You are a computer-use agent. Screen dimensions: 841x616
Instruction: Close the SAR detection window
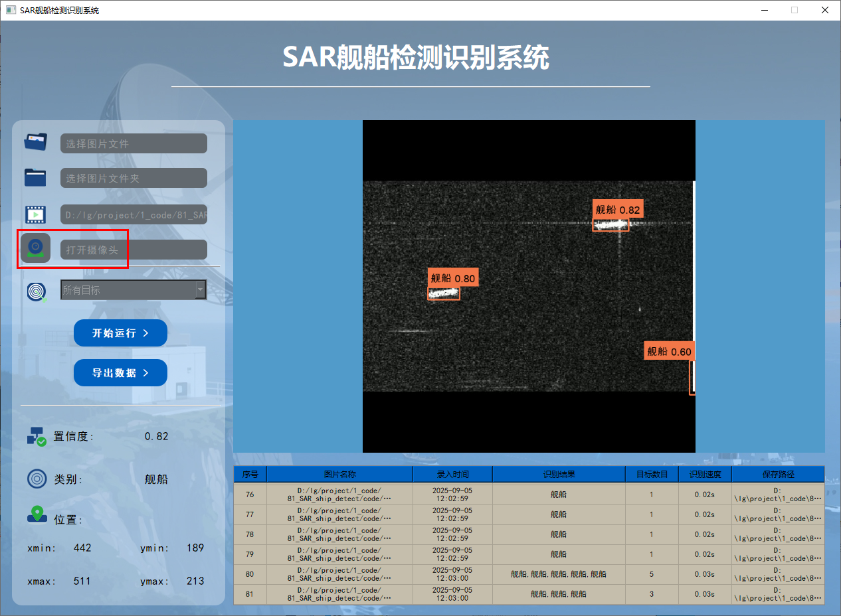click(824, 10)
